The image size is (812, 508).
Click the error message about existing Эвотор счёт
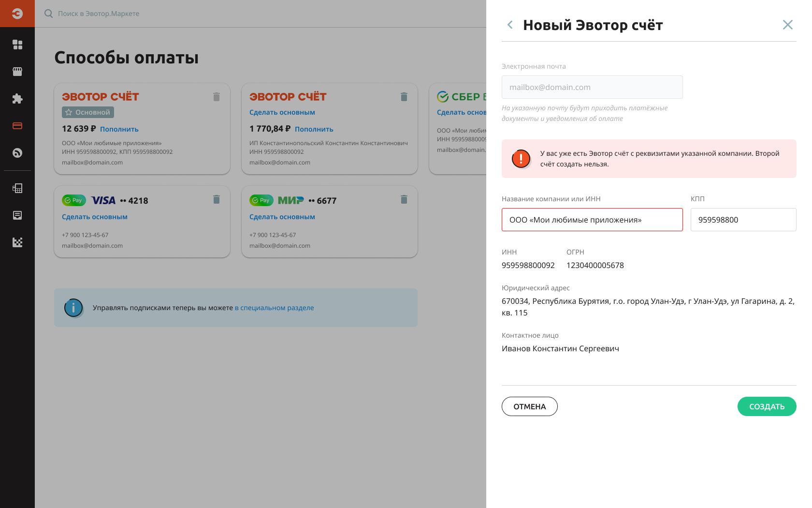pyautogui.click(x=660, y=159)
